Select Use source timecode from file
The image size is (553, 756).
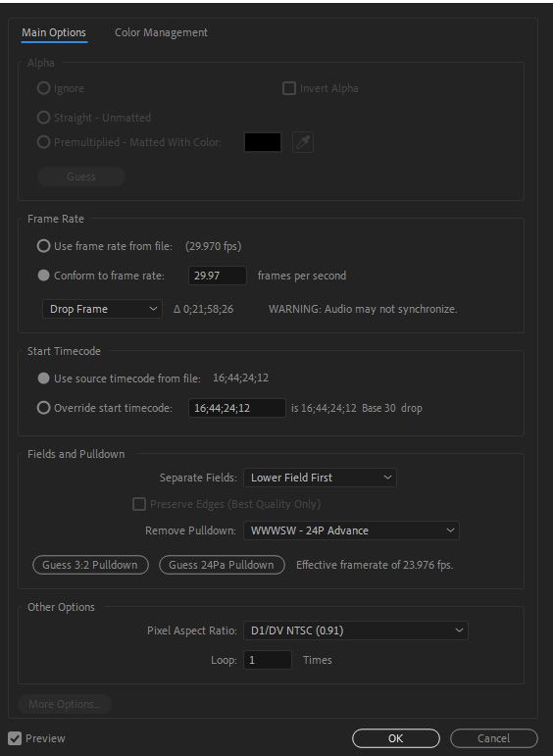tap(43, 378)
